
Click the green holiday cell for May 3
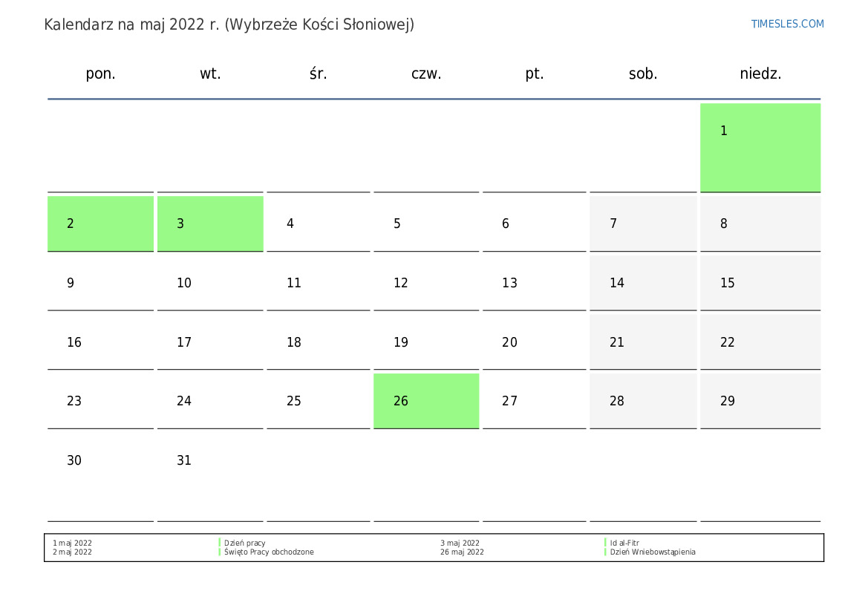[x=210, y=223]
